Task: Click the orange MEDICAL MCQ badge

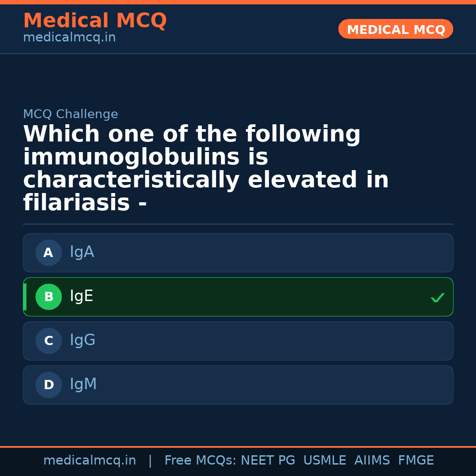Action: (395, 29)
